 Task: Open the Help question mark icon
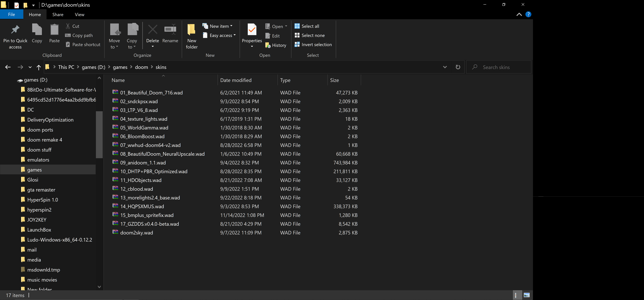tap(528, 14)
